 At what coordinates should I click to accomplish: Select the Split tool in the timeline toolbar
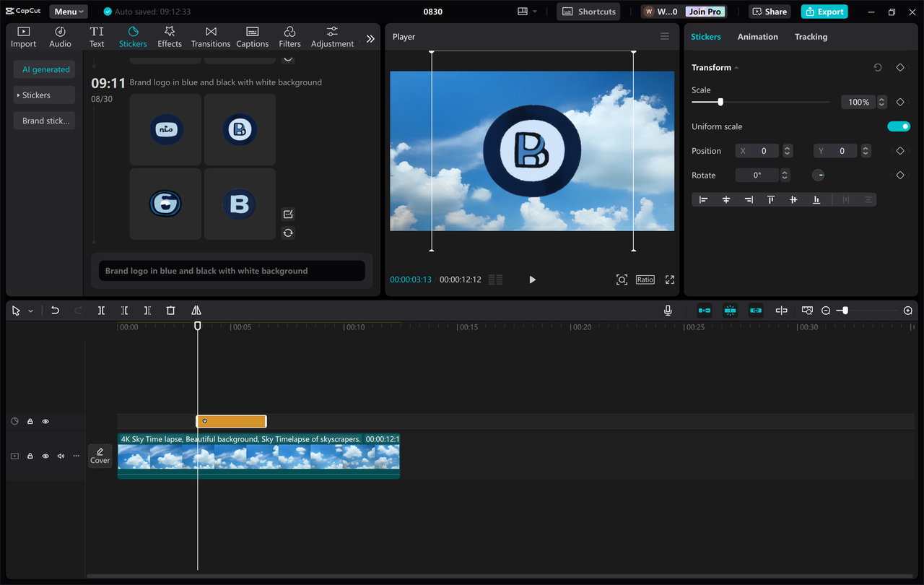pos(101,310)
